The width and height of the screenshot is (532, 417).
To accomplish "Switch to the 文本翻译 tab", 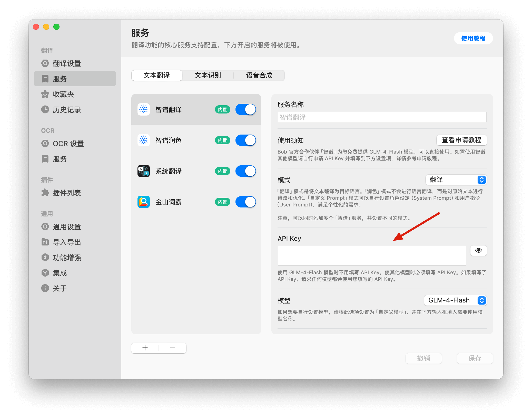I will (x=157, y=75).
